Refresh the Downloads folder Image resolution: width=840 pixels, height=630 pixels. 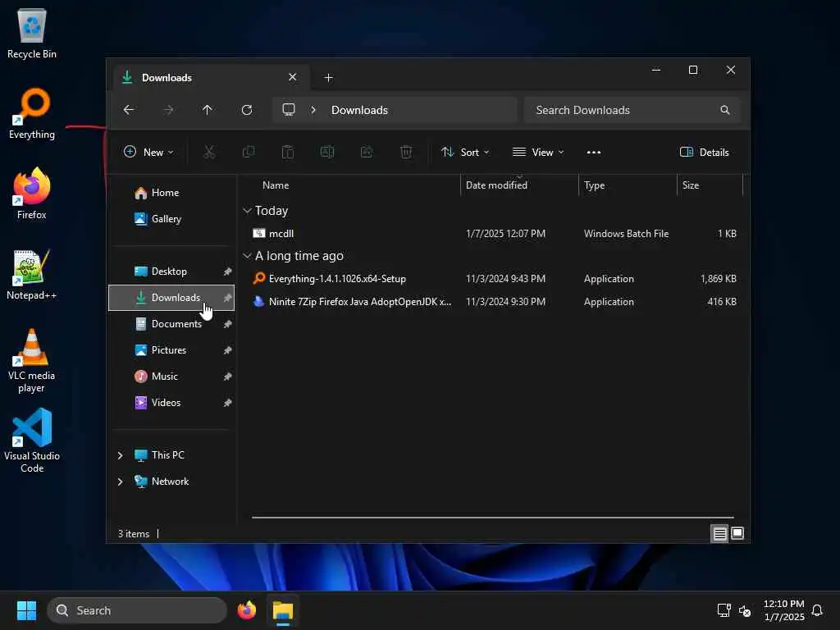coord(247,110)
